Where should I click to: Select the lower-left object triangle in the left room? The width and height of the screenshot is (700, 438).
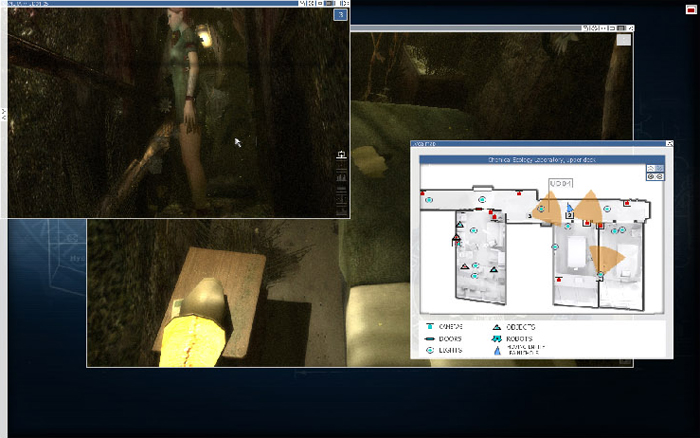point(465,267)
